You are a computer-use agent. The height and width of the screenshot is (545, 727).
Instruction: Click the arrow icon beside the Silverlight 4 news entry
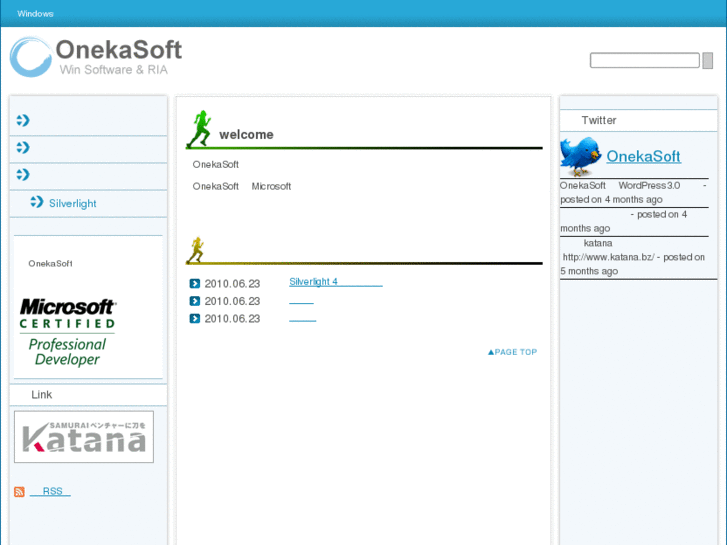point(195,283)
